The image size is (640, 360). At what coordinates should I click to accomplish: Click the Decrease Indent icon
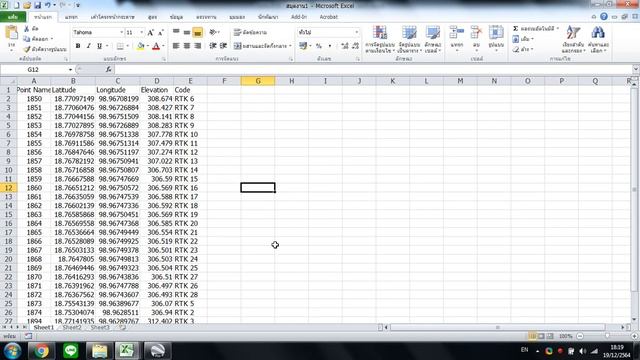point(213,46)
